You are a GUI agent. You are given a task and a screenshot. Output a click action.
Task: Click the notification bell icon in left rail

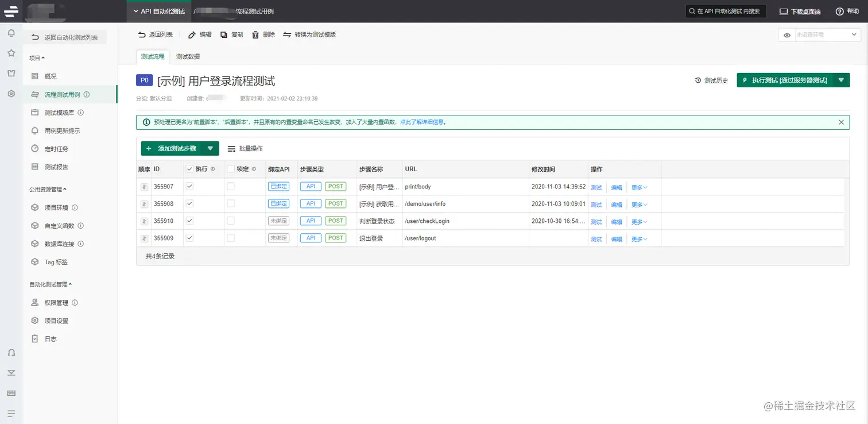tap(11, 33)
